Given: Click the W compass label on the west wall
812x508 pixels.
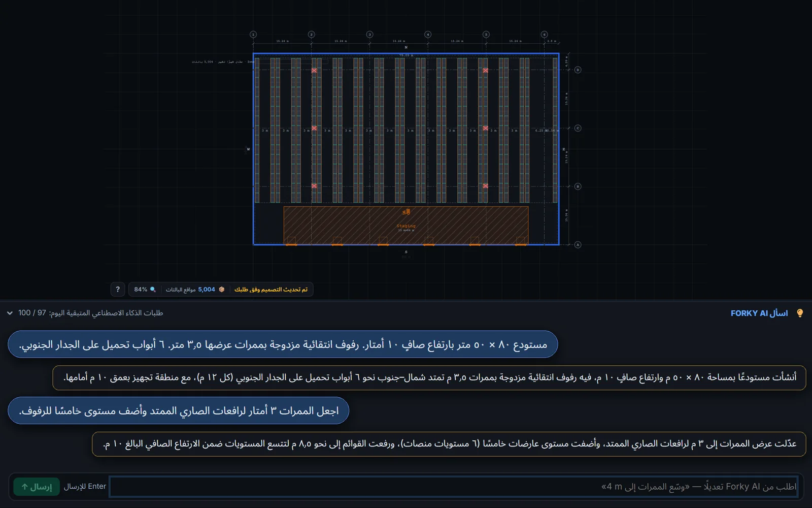Looking at the screenshot, I should pos(248,149).
